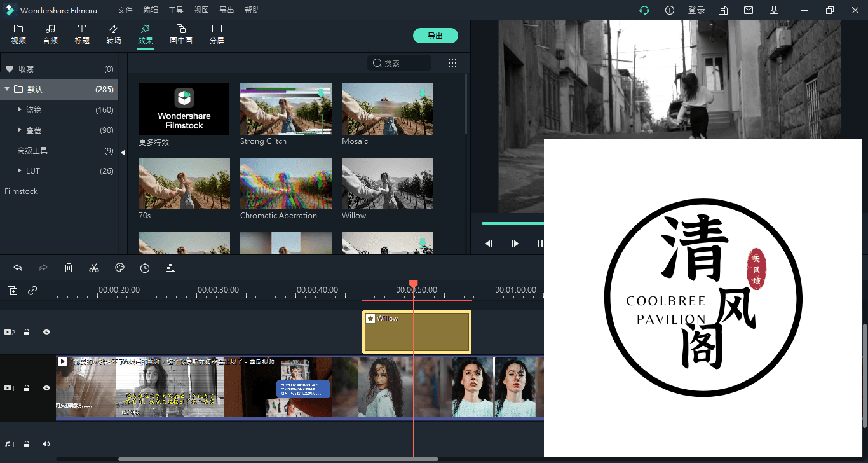Click the red playhead marker on ruler
The image size is (868, 463).
click(414, 284)
